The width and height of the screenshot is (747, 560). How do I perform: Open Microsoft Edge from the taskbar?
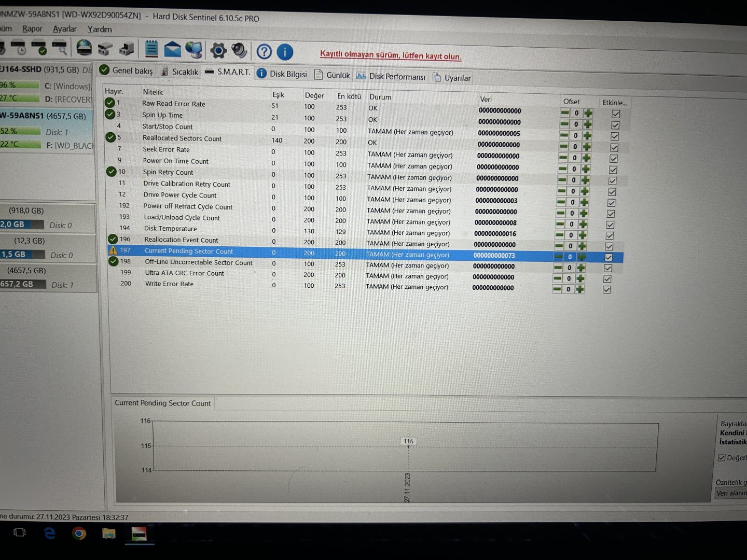point(50,533)
